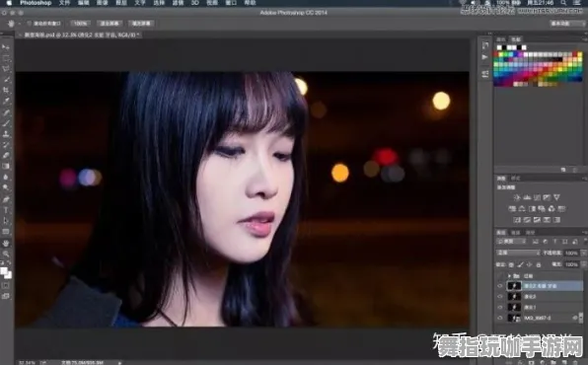Toggle Quick Mask mode

(x=6, y=286)
